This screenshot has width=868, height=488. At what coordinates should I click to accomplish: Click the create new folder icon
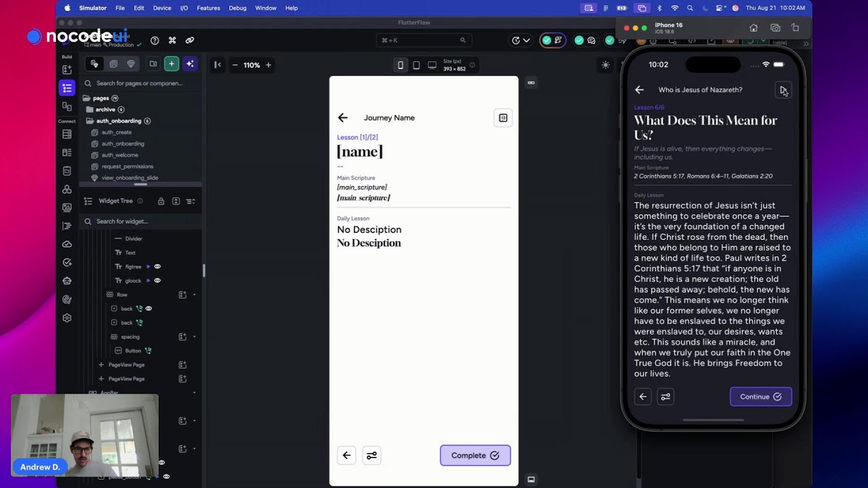tap(153, 64)
